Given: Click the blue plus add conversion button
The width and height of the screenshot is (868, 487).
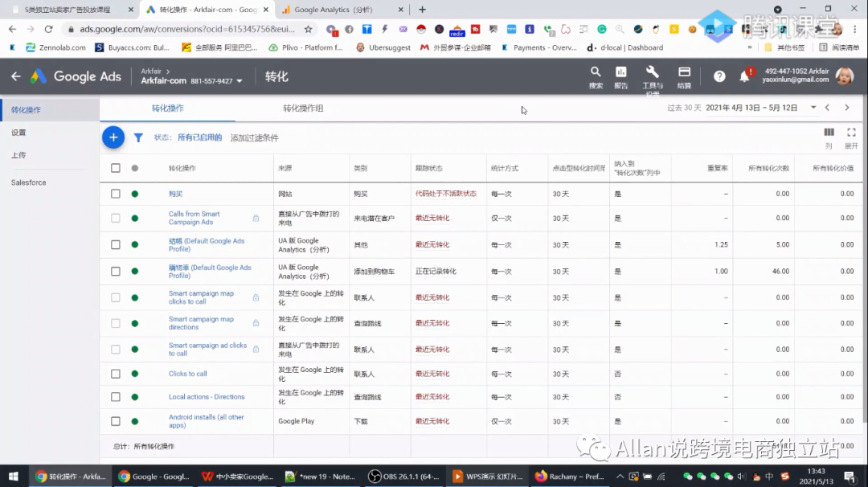Looking at the screenshot, I should (x=113, y=137).
